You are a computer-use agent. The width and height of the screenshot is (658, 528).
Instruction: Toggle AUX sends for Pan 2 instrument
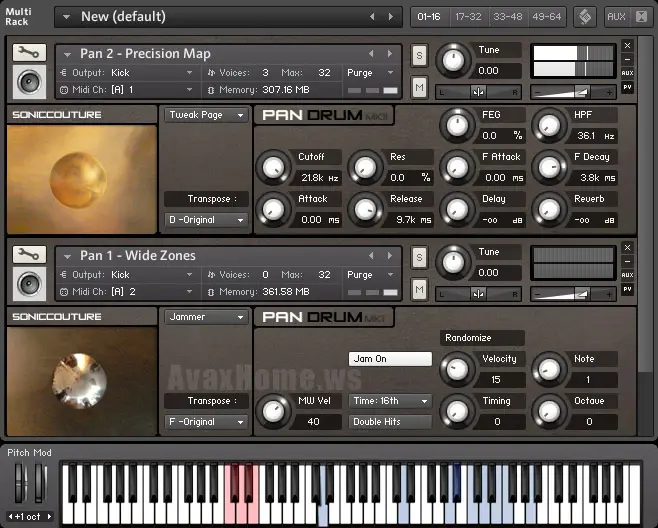tap(627, 73)
